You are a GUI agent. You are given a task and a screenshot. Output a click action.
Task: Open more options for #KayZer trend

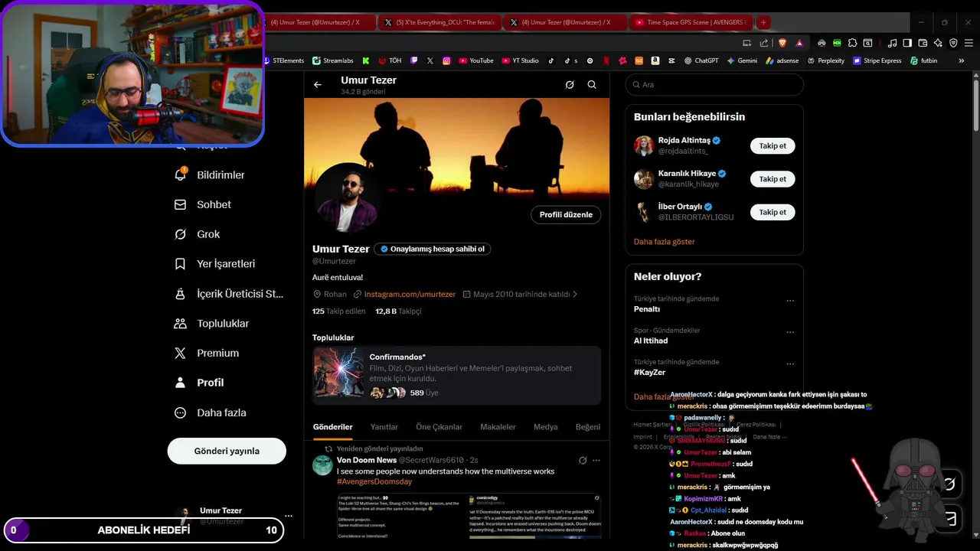point(790,364)
